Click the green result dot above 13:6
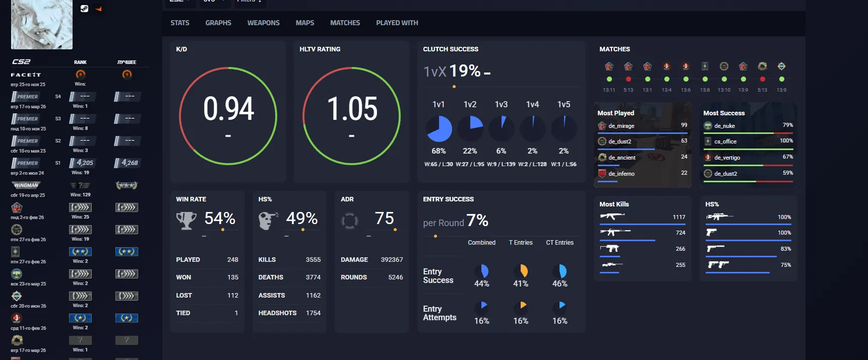Image resolution: width=868 pixels, height=360 pixels. 686,79
